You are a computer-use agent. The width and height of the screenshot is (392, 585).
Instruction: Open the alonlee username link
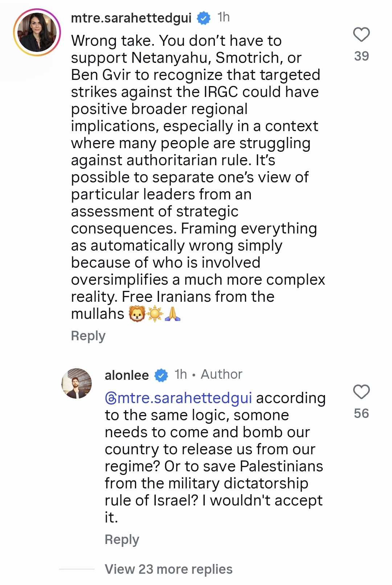pyautogui.click(x=127, y=375)
